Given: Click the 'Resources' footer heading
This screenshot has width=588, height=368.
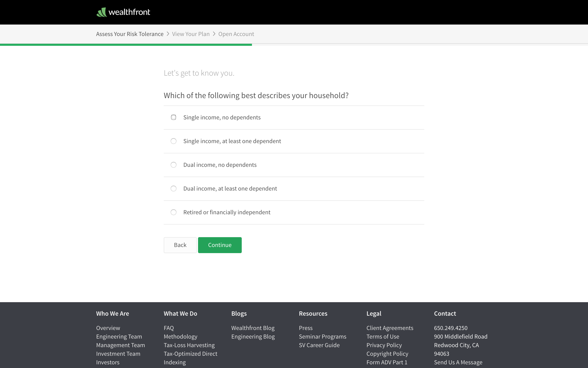Looking at the screenshot, I should [313, 313].
